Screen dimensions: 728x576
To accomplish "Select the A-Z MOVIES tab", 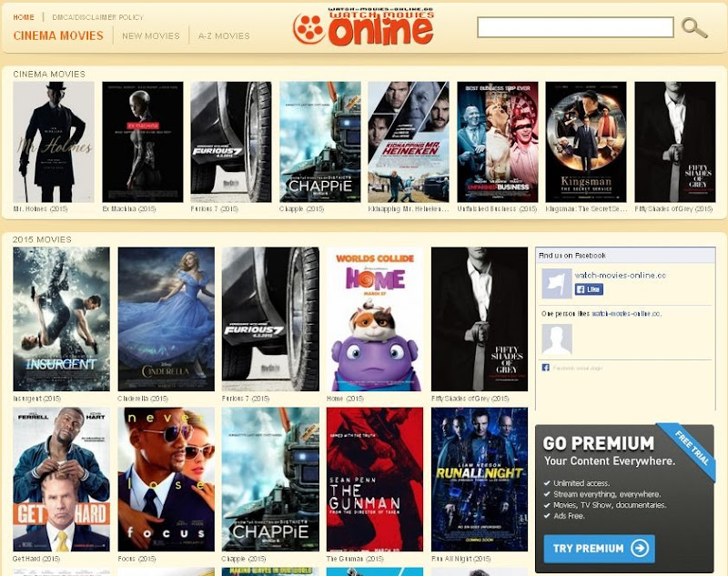I will tap(224, 35).
